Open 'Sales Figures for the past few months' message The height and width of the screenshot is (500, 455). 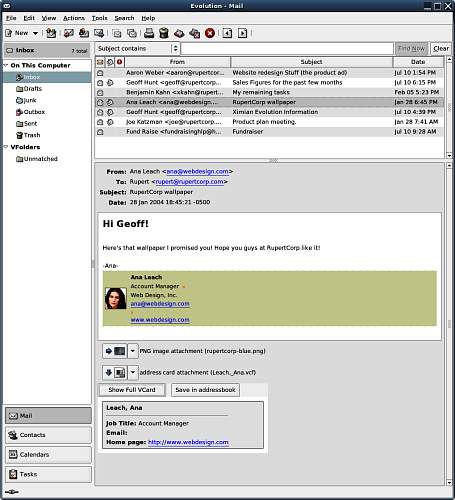click(269, 82)
